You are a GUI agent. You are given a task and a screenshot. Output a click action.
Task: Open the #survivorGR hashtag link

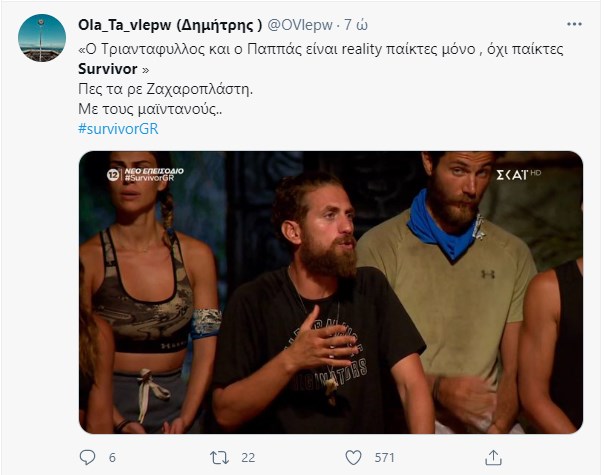point(118,129)
